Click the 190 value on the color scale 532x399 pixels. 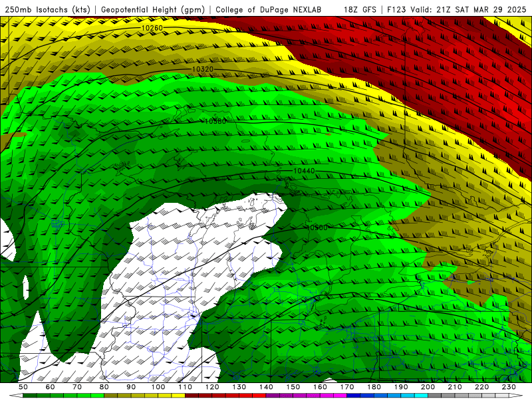coord(401,387)
